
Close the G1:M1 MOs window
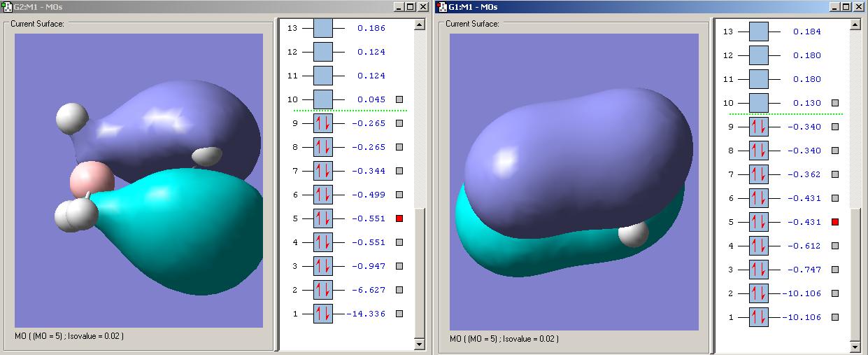point(858,7)
